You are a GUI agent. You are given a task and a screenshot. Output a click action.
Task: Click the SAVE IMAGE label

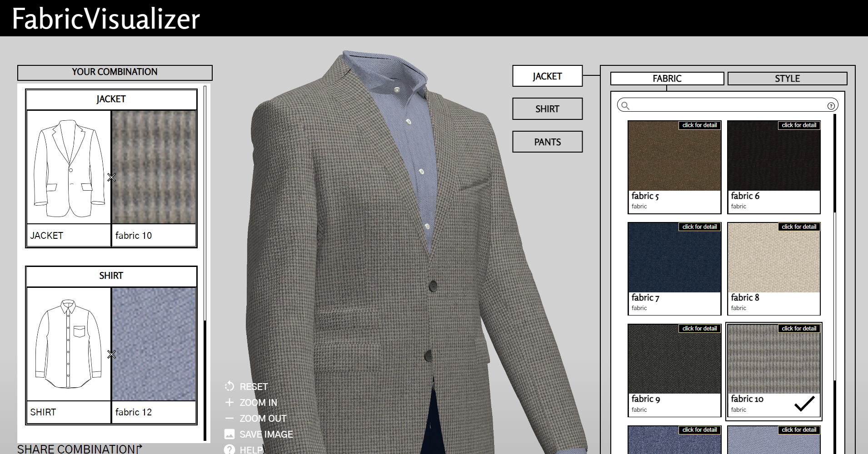[266, 434]
